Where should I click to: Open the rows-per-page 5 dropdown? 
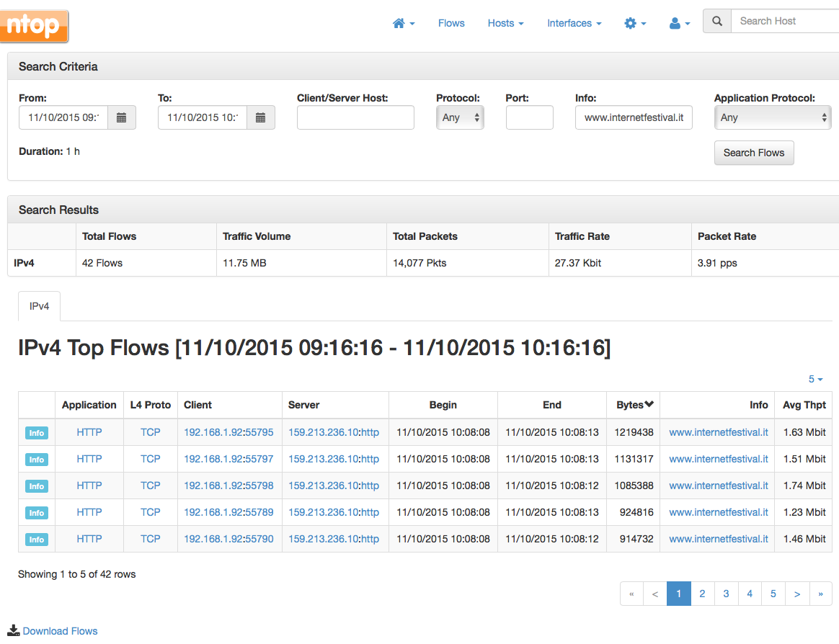(815, 379)
